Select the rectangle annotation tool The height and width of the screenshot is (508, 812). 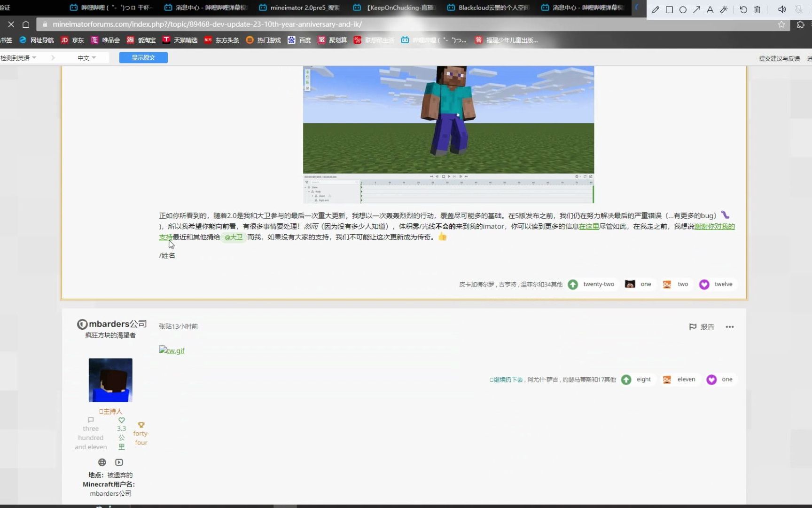coord(669,9)
